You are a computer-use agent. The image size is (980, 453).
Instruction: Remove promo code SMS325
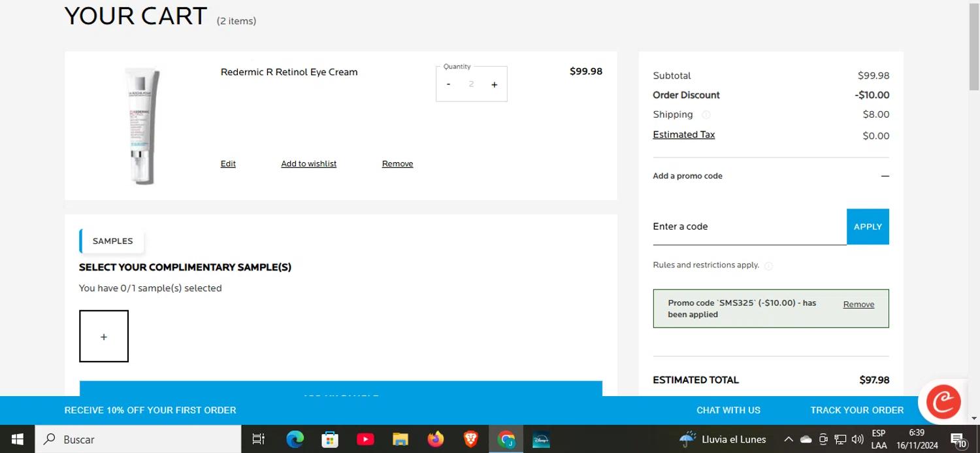pyautogui.click(x=858, y=305)
